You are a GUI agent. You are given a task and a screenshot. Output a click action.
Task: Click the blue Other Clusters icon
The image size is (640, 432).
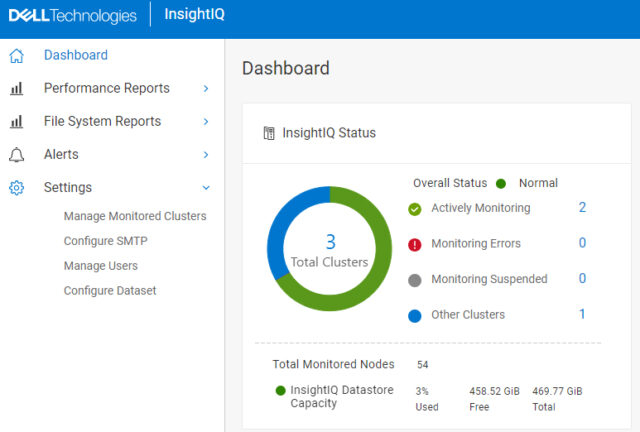point(415,316)
